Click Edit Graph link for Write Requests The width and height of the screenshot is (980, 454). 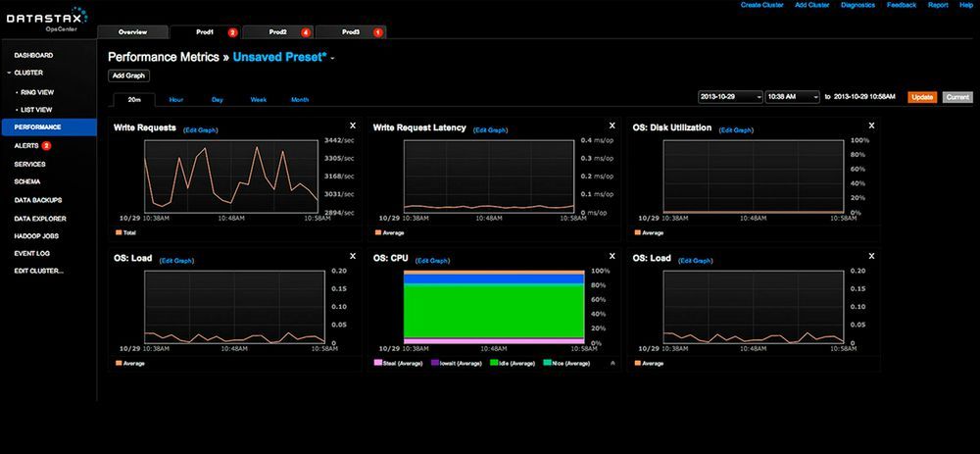[200, 129]
